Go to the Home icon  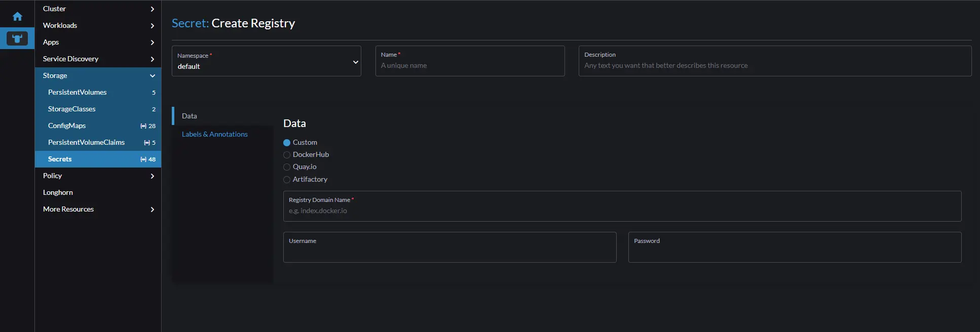point(17,17)
